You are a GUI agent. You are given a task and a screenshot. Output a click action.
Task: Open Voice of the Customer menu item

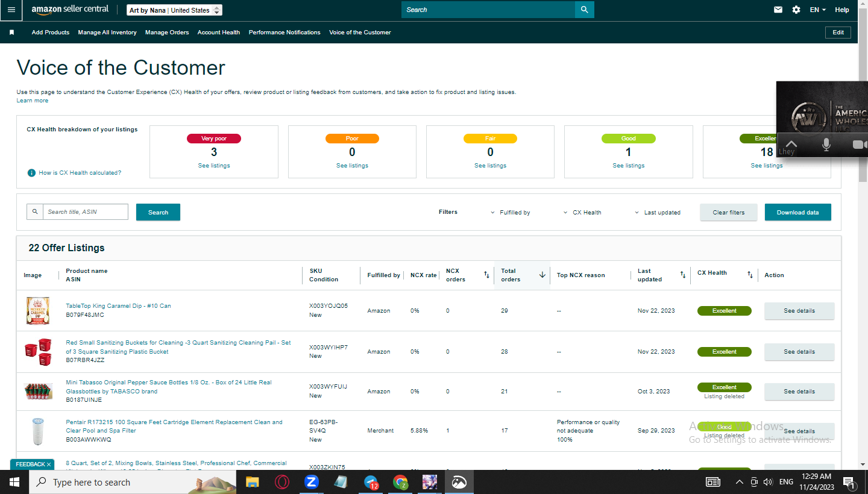[x=360, y=33]
